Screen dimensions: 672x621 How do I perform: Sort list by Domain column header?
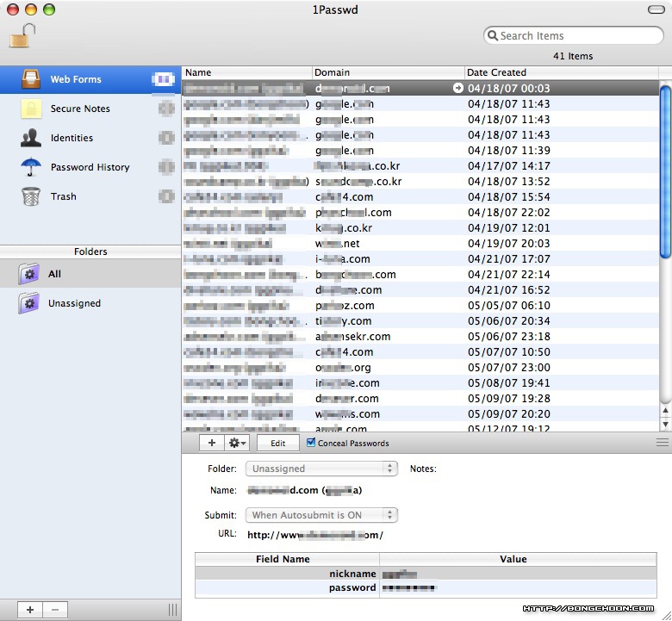[389, 72]
